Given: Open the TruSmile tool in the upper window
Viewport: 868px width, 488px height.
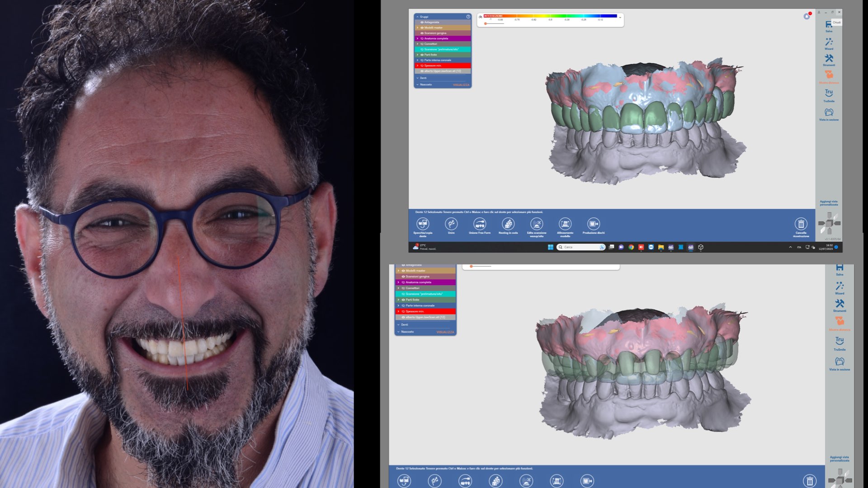Looking at the screenshot, I should point(829,94).
